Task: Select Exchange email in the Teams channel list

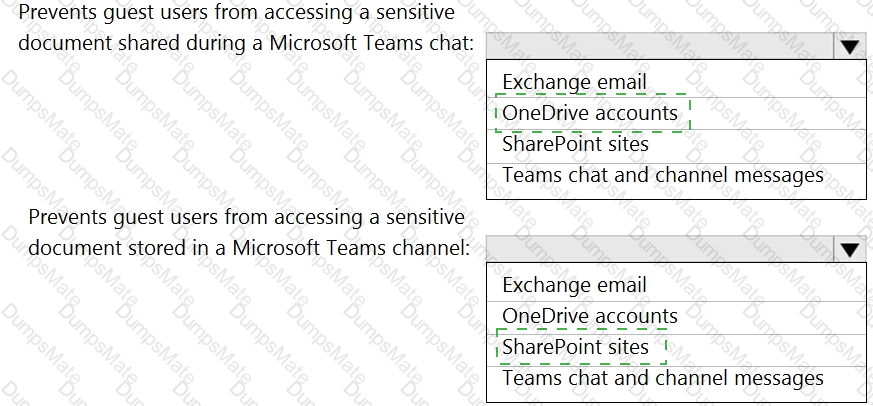Action: (x=676, y=285)
